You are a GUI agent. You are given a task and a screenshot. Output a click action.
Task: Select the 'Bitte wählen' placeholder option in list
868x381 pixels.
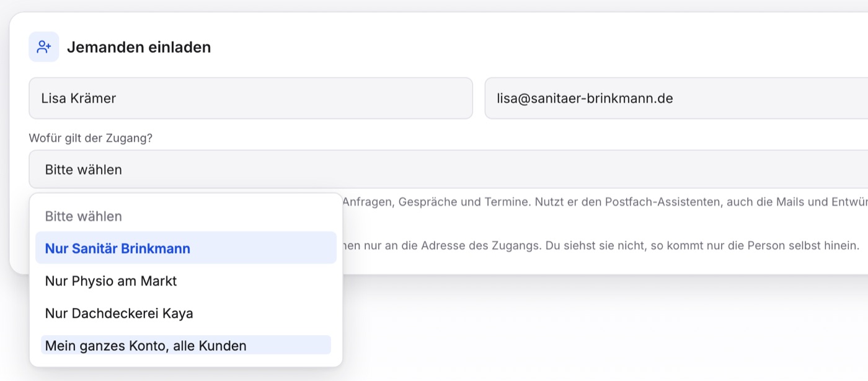click(x=186, y=216)
